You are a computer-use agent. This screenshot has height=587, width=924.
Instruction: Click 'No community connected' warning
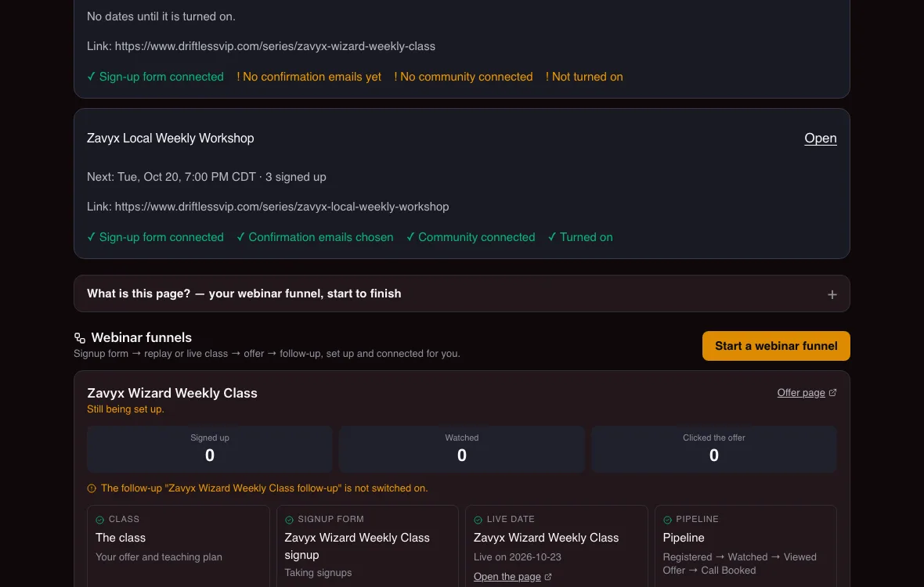pos(464,77)
